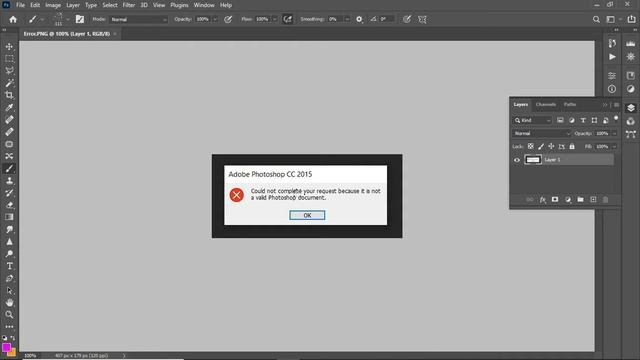
Task: Select the Eyedropper tool
Action: [9, 108]
